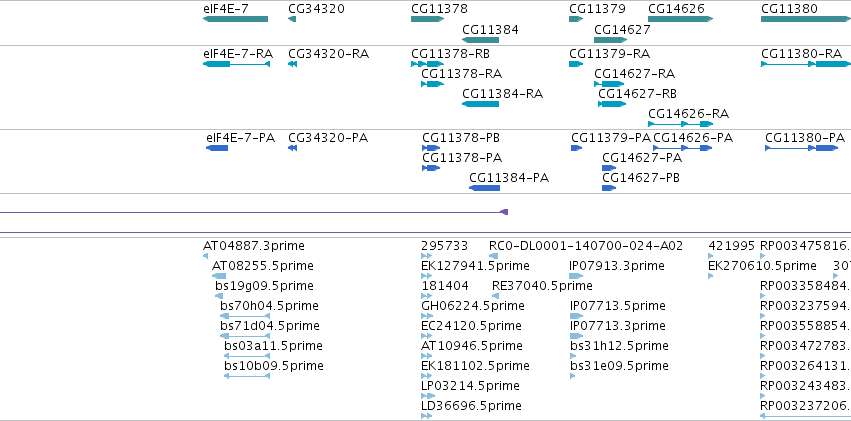Select EST AT10946.5prime

[x=427, y=356]
